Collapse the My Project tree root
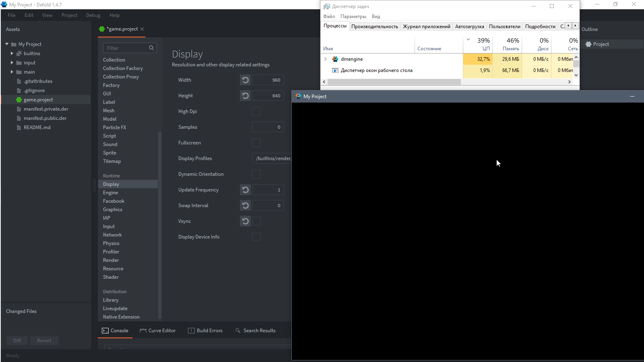This screenshot has width=644, height=362. (7, 44)
